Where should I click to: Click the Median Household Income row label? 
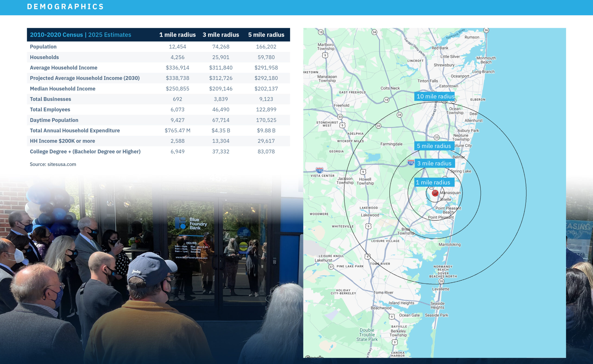(x=63, y=89)
